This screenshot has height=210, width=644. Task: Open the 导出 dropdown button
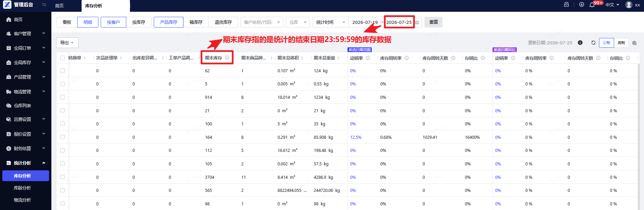pos(67,43)
